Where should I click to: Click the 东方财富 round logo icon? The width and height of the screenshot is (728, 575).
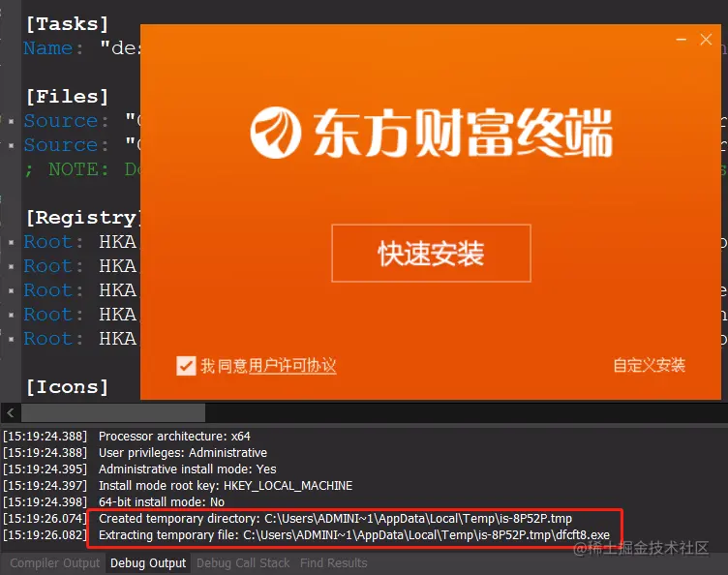click(275, 133)
